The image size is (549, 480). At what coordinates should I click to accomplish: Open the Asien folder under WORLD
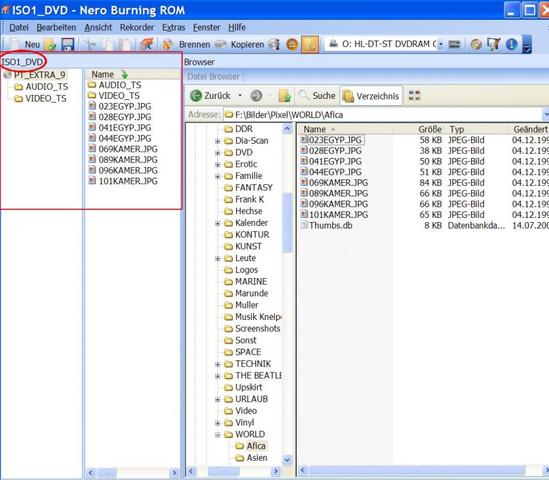(x=251, y=458)
